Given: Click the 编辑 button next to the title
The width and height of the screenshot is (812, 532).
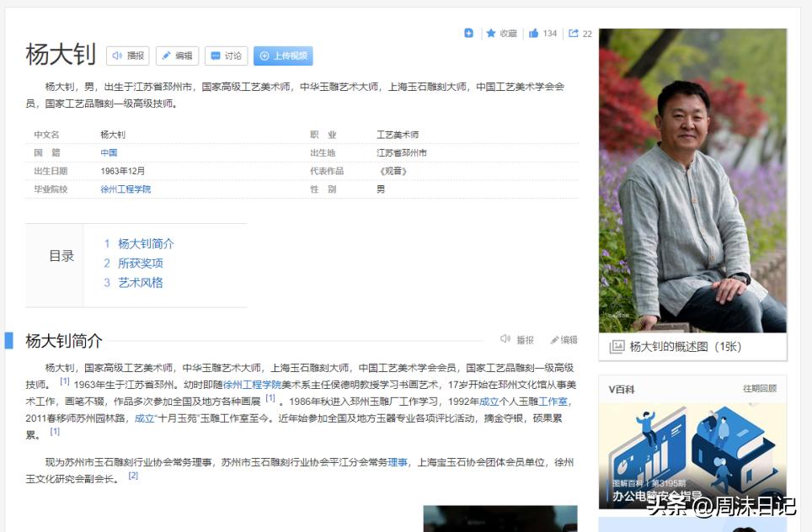Looking at the screenshot, I should [178, 56].
